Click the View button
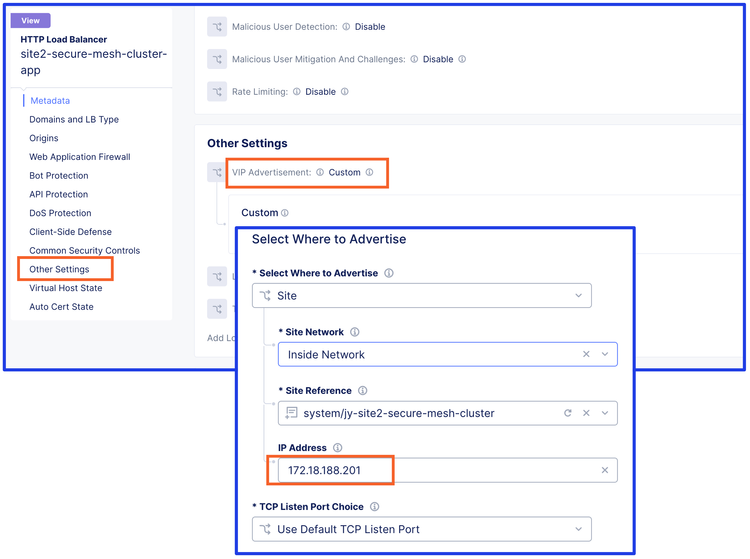This screenshot has width=750, height=559. [x=31, y=20]
